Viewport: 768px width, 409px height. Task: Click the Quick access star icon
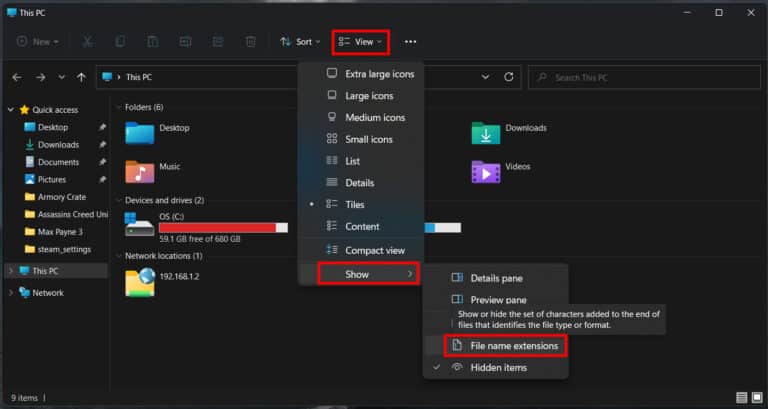click(24, 110)
